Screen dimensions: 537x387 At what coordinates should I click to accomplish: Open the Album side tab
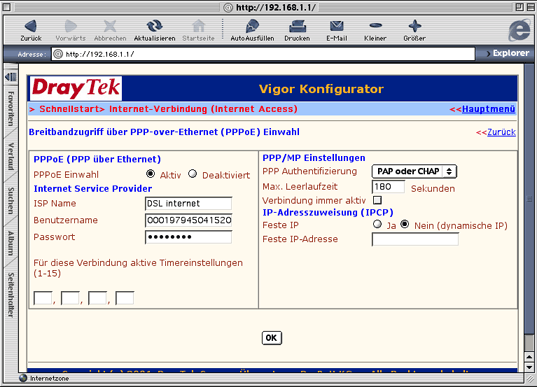pyautogui.click(x=11, y=244)
